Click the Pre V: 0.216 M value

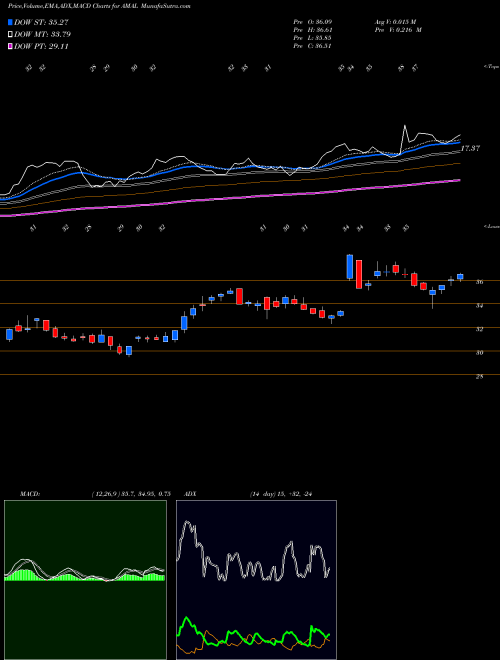click(x=397, y=30)
